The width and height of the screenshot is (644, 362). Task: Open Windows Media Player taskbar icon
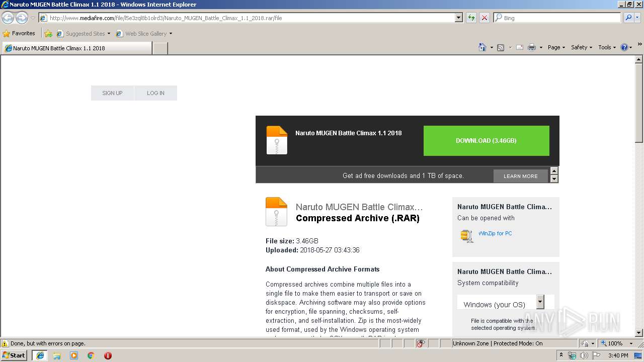(x=74, y=355)
